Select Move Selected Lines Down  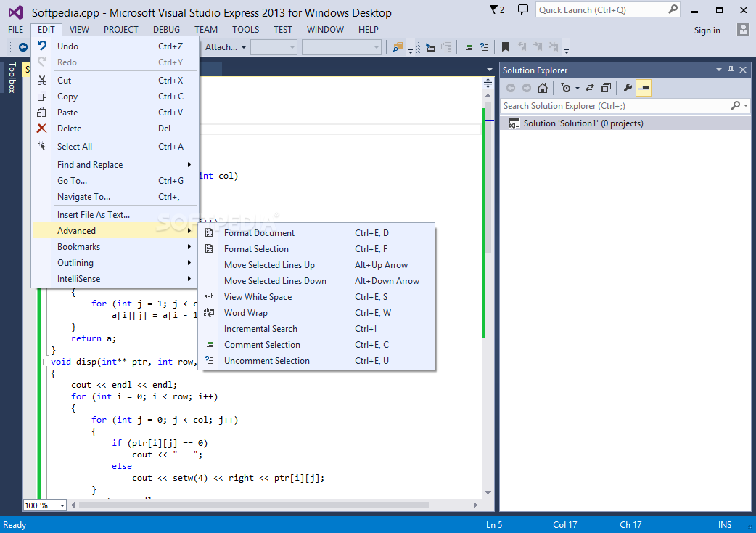317,281
